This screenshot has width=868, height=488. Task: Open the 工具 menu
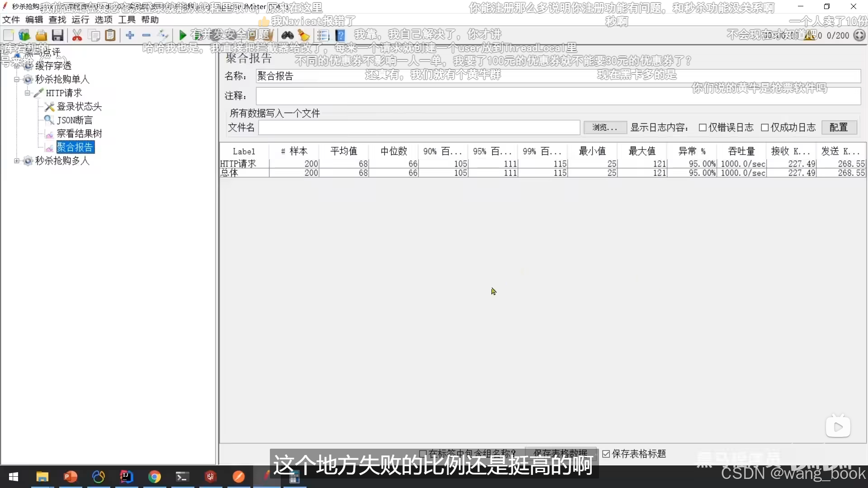click(x=127, y=20)
